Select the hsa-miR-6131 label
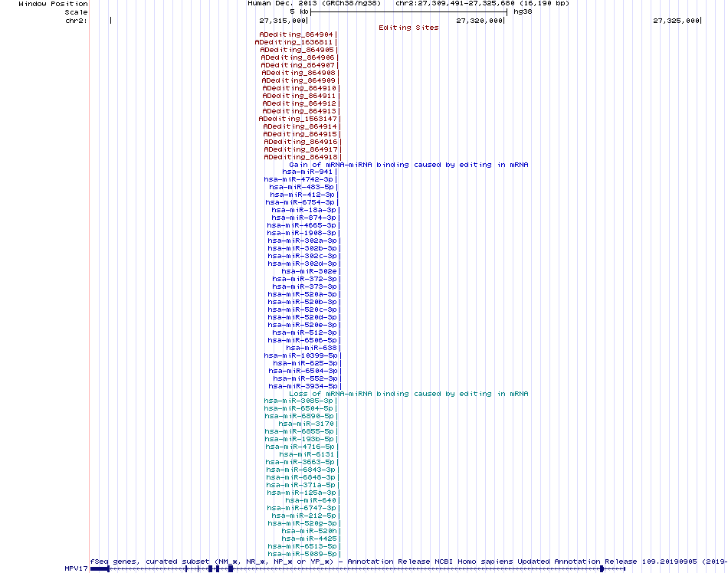The image size is (728, 573). 307,454
